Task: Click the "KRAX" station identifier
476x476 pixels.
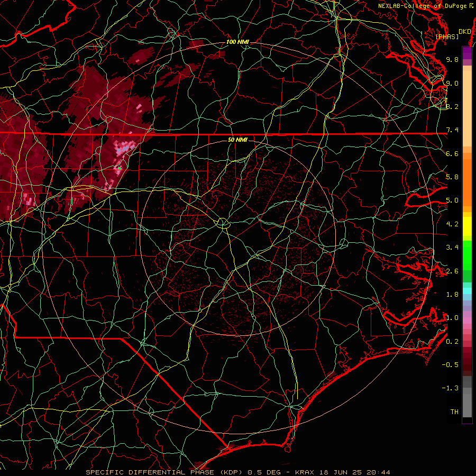Action: tap(305, 472)
